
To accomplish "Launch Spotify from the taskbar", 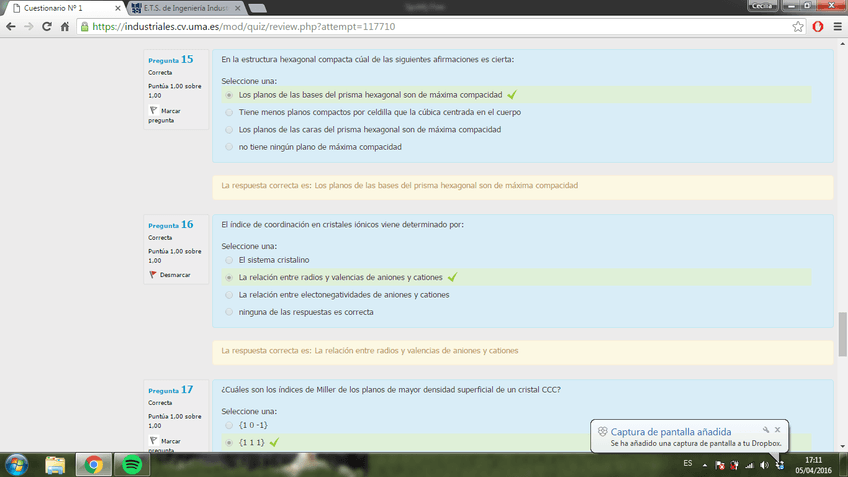I will (132, 464).
